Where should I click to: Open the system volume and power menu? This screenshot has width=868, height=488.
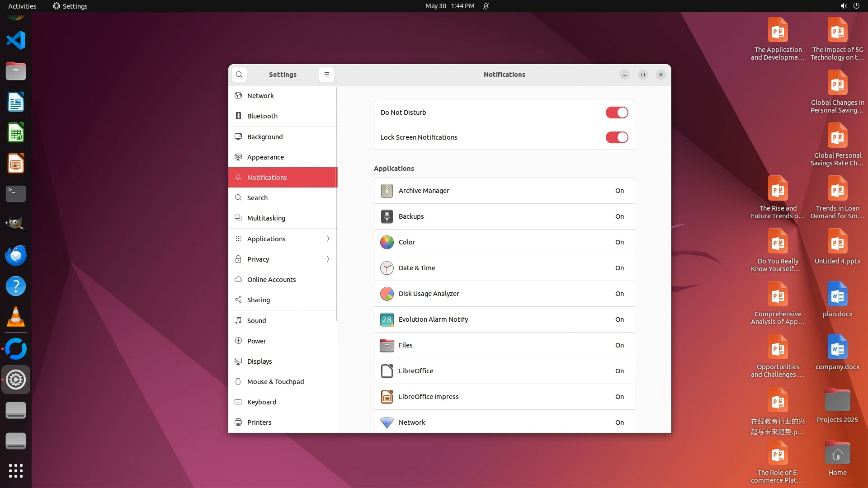tap(850, 6)
